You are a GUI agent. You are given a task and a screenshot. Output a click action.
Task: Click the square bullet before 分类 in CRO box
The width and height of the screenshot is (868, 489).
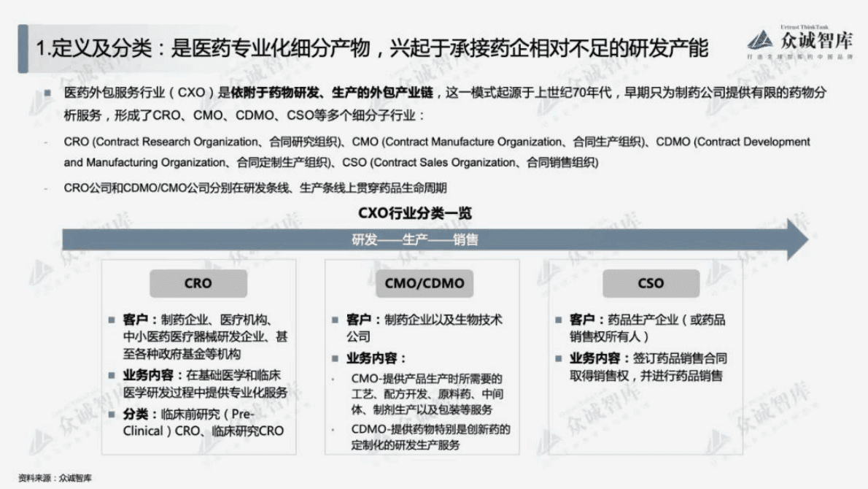pyautogui.click(x=112, y=415)
